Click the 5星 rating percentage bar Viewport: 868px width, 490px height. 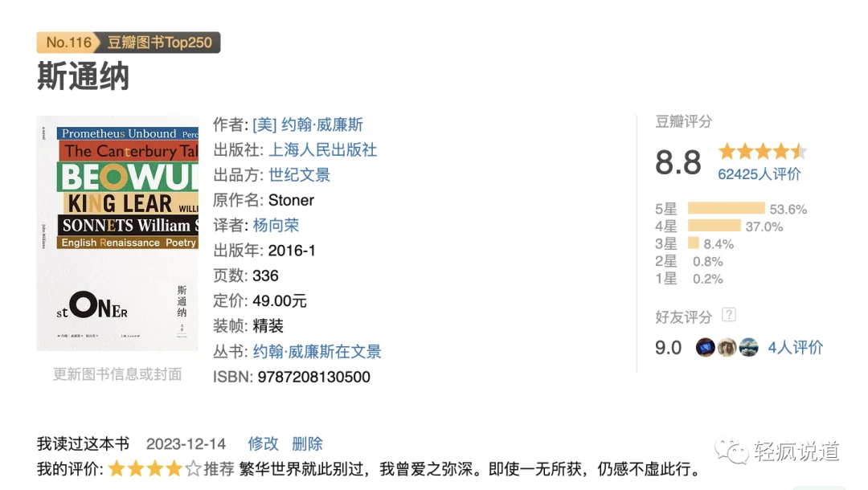tap(727, 209)
